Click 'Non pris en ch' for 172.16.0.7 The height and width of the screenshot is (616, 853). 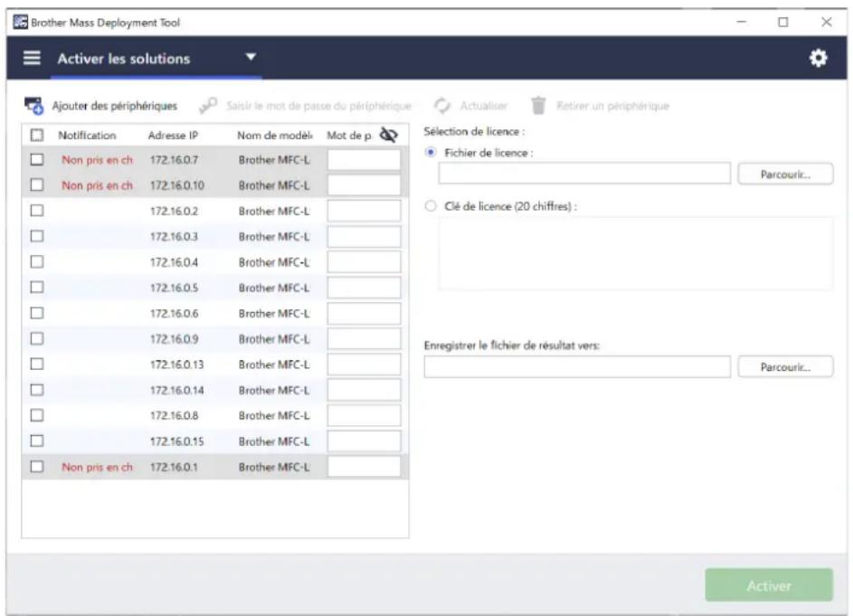(97, 160)
